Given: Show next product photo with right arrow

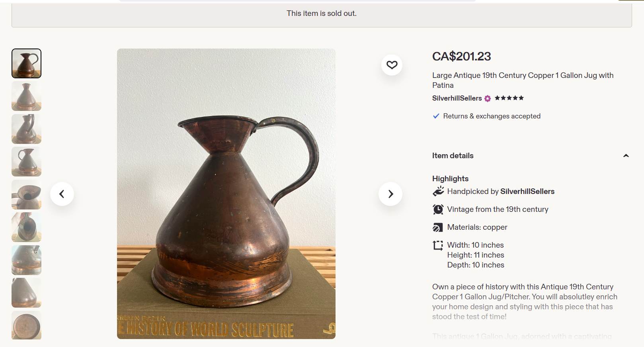Looking at the screenshot, I should [390, 194].
